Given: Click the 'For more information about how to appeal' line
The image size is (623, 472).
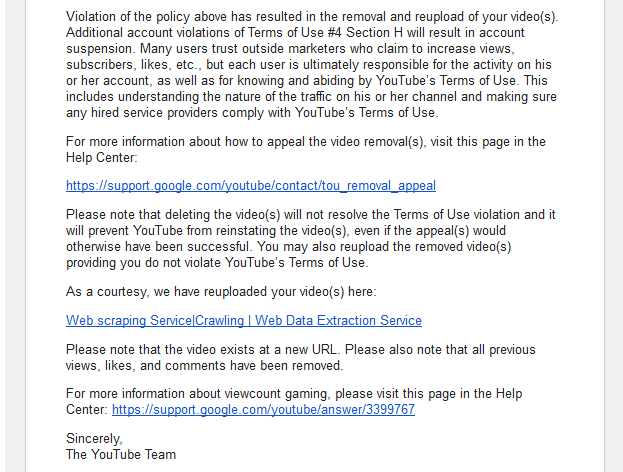Looking at the screenshot, I should (306, 141).
